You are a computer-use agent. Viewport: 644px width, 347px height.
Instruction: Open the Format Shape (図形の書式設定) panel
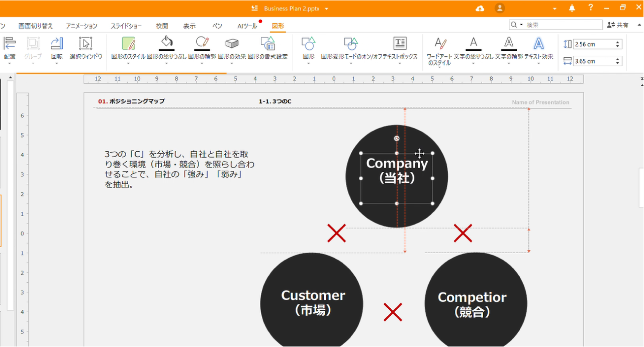pos(267,43)
